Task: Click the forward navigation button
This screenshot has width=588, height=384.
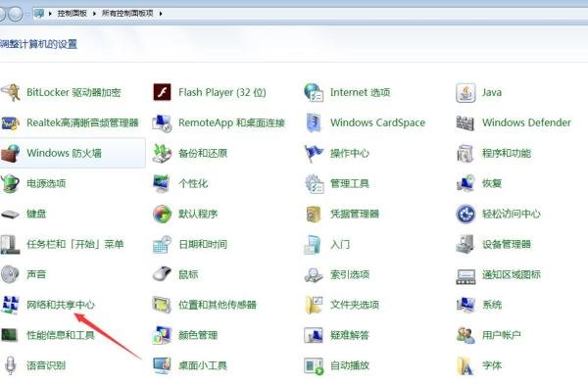Action: pos(17,14)
